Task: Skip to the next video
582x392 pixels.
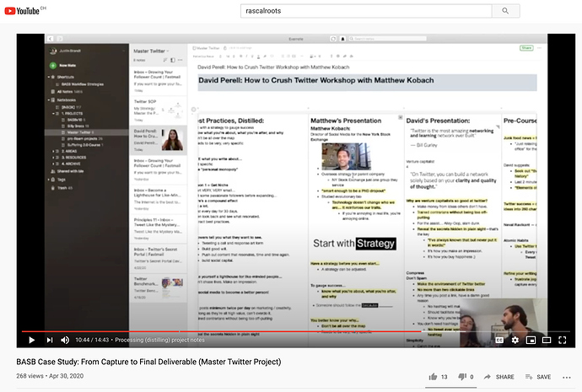Action: [x=50, y=340]
